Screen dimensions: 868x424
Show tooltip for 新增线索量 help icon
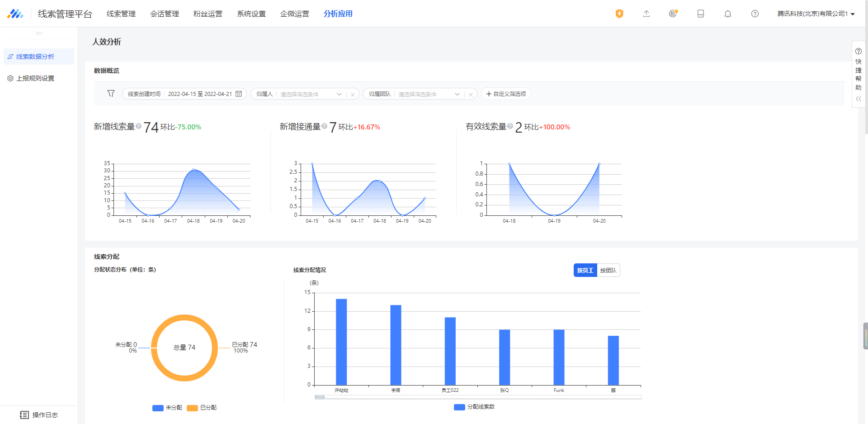click(139, 126)
